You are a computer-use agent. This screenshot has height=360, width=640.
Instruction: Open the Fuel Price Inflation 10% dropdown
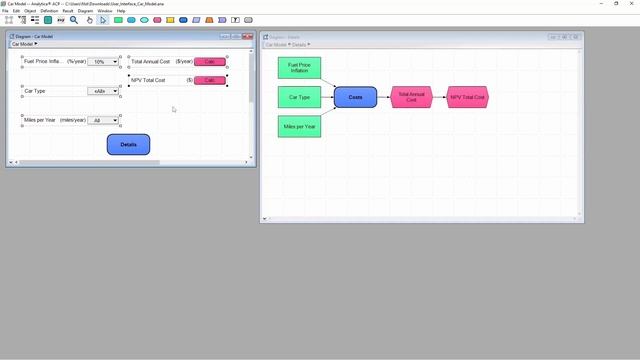click(103, 62)
